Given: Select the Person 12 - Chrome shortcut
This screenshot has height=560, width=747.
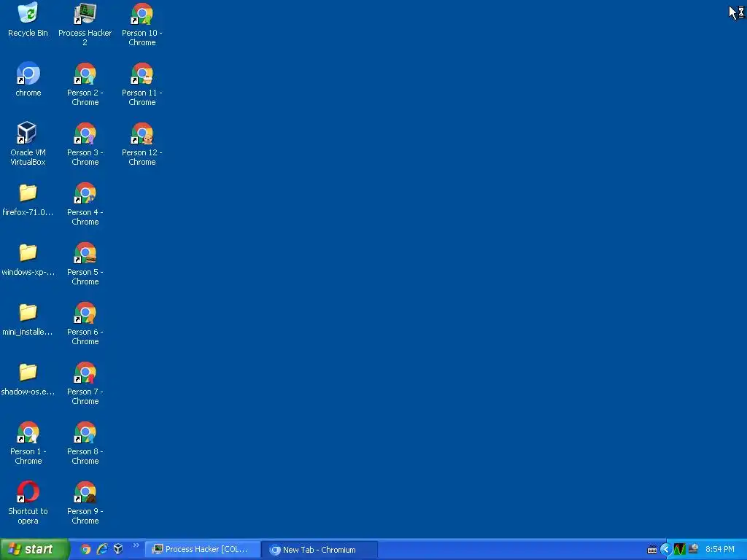Looking at the screenshot, I should pyautogui.click(x=142, y=144).
